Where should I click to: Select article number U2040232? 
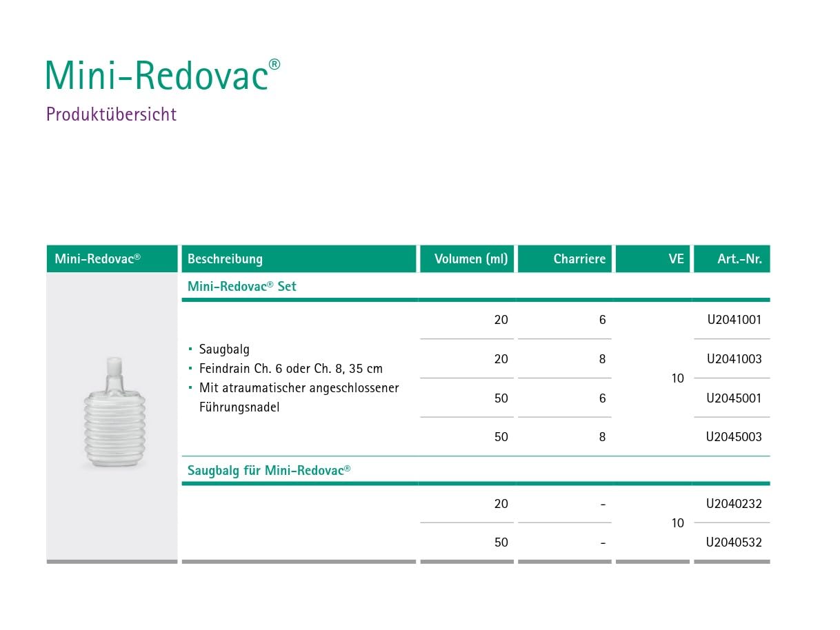734,504
